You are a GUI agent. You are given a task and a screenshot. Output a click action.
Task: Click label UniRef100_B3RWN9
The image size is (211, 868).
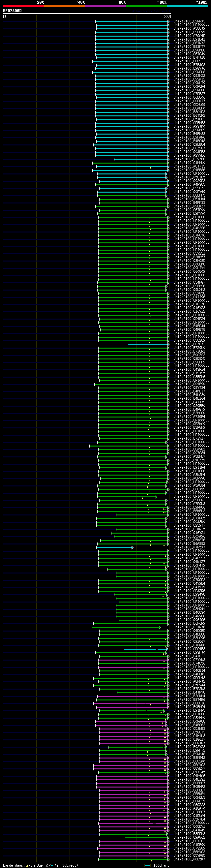pos(190,428)
